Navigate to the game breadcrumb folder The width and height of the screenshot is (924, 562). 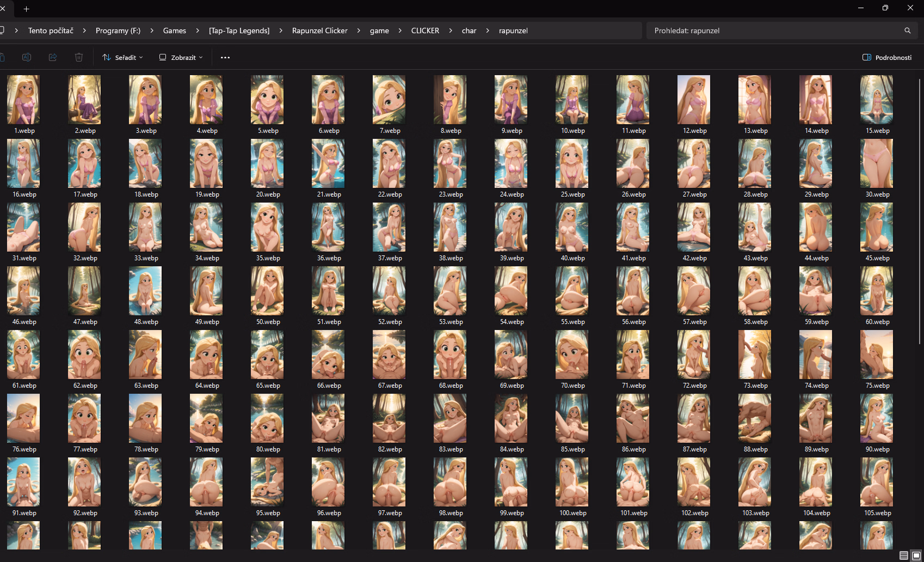click(x=379, y=30)
